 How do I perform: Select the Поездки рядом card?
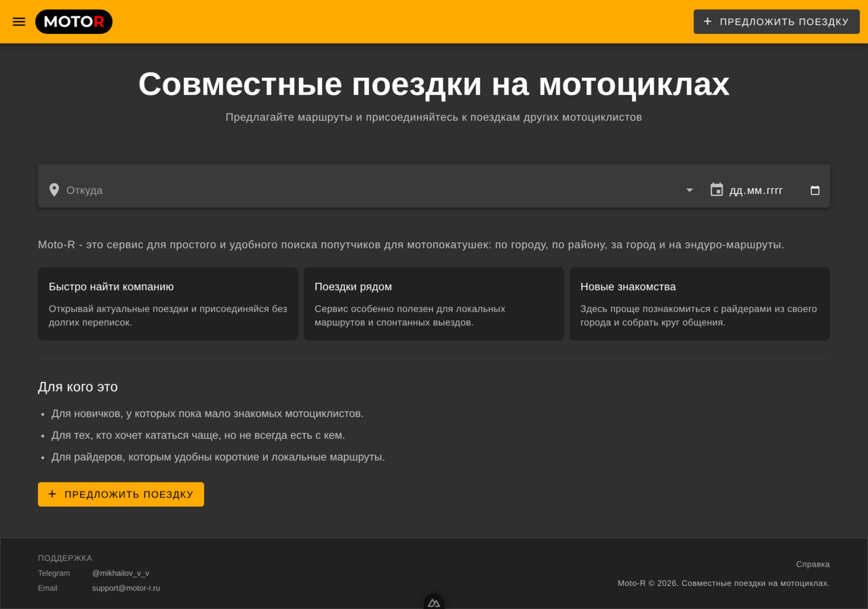(x=434, y=304)
